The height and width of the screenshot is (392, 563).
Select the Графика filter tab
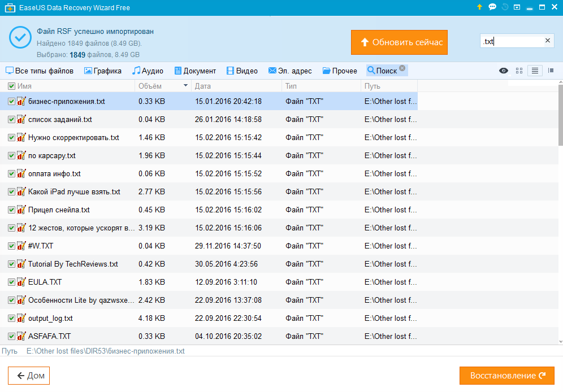point(103,71)
